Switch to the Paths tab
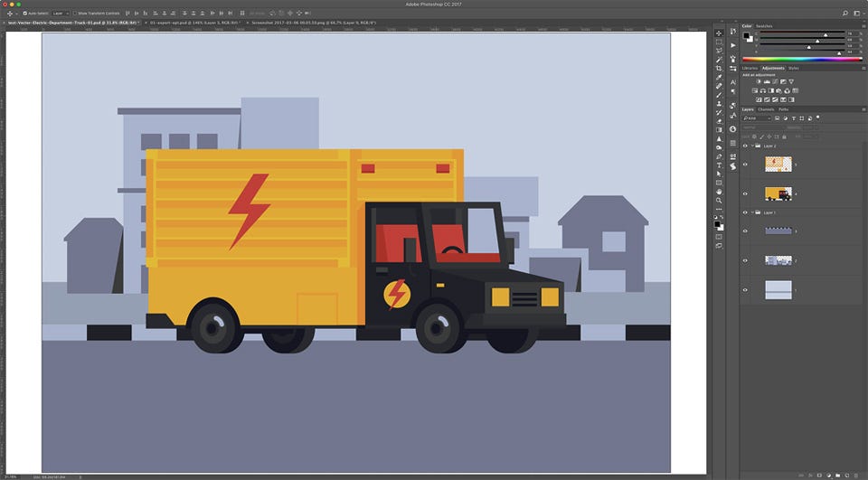868x480 pixels. 783,109
